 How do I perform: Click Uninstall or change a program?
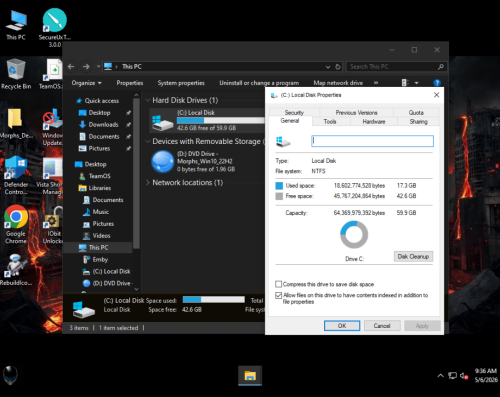point(259,83)
